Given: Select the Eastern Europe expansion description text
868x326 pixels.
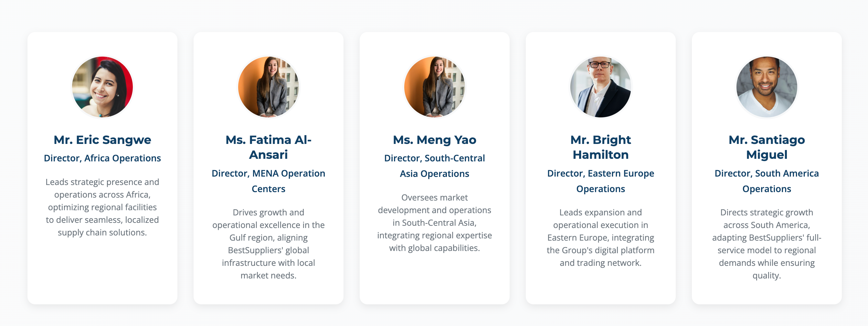Looking at the screenshot, I should coord(600,237).
